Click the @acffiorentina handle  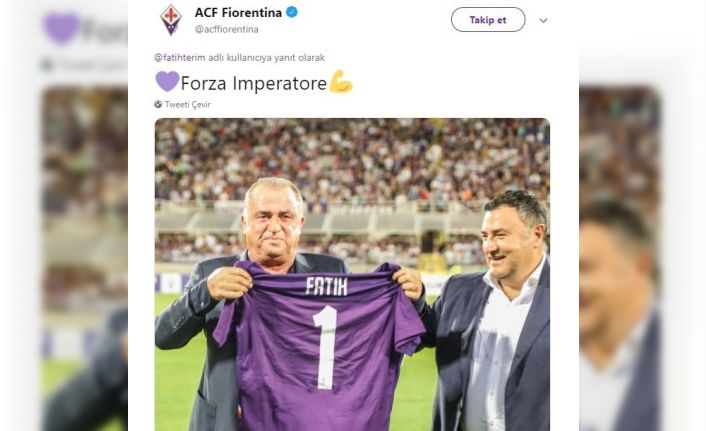[226, 29]
